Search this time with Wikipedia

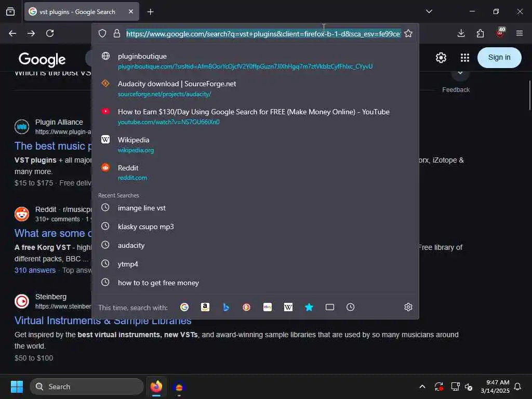288,307
